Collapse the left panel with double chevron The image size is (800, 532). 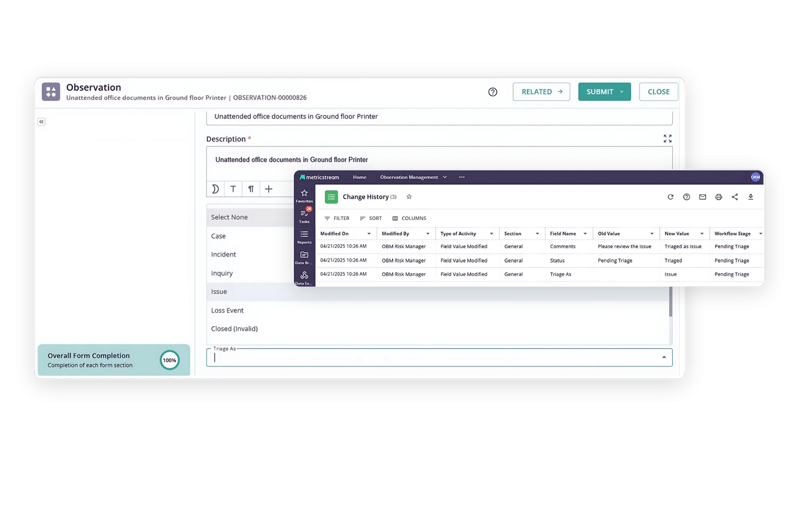pos(41,122)
